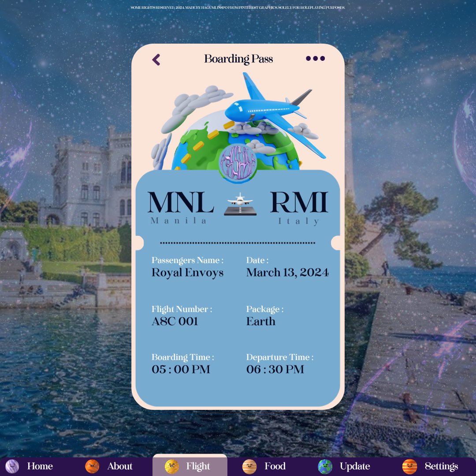Viewport: 476px width, 476px height.
Task: Click the tan planet icon beside Food
Action: [249, 467]
